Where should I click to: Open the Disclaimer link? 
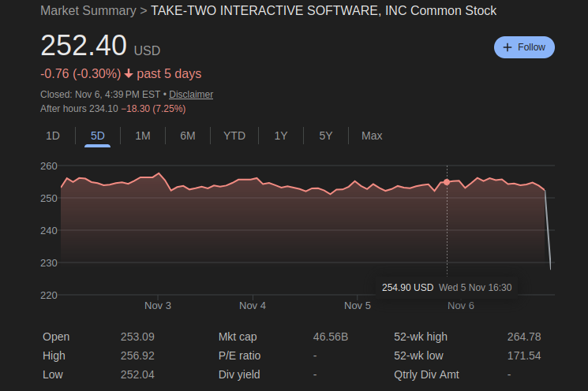coord(191,95)
